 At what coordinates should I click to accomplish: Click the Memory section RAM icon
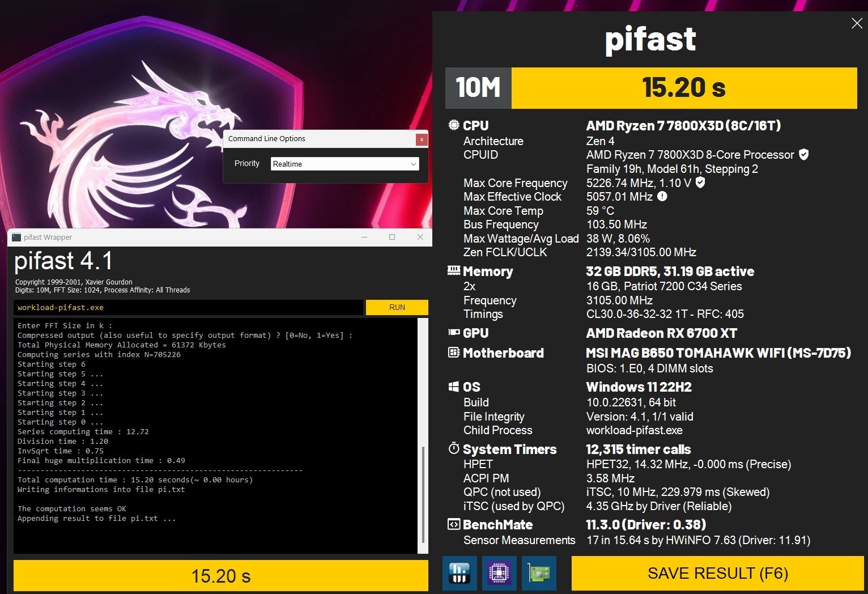click(x=454, y=271)
